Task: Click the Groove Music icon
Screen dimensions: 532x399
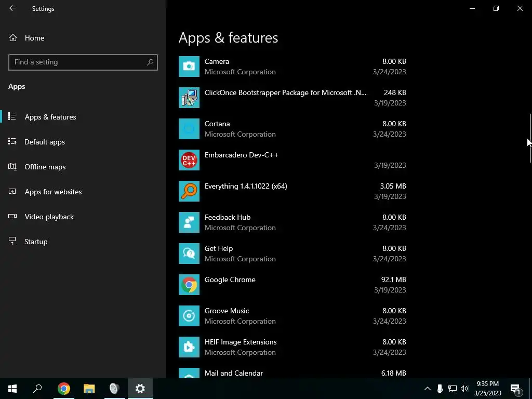Action: pyautogui.click(x=189, y=316)
